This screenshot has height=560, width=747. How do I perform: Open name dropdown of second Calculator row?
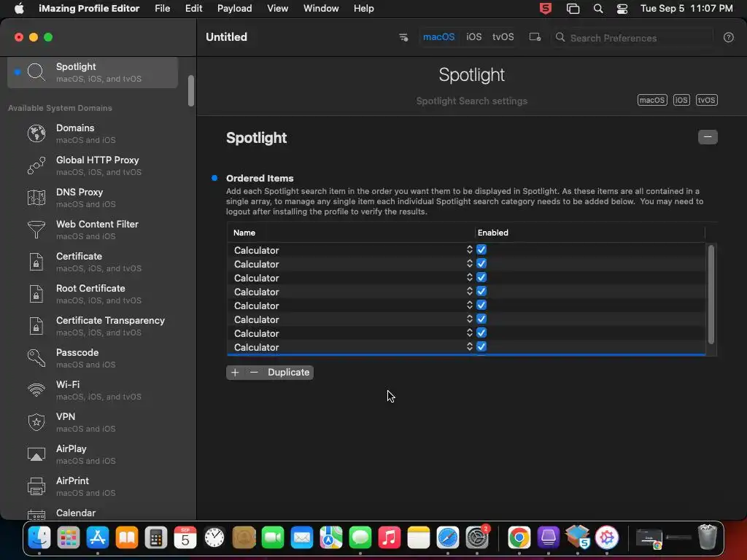click(469, 263)
